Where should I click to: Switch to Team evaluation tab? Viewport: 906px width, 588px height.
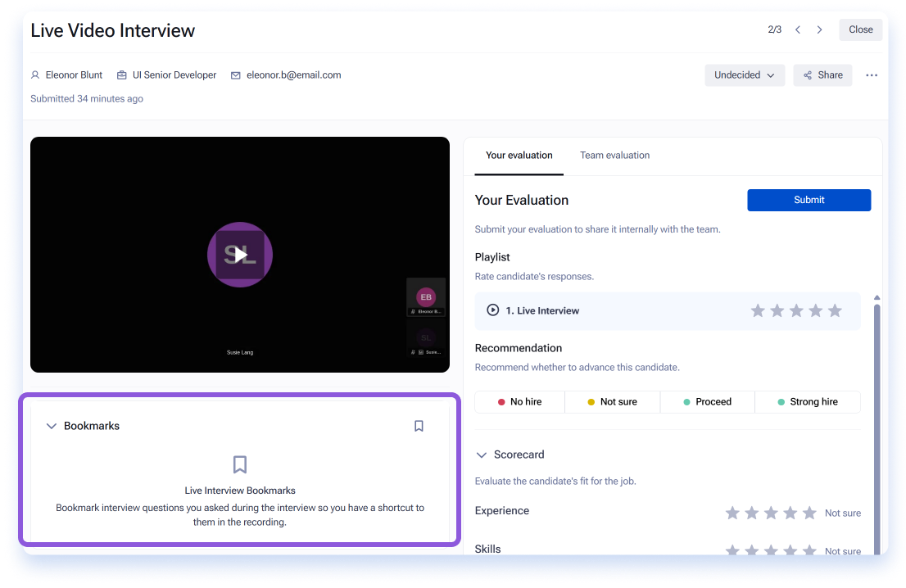coord(614,156)
